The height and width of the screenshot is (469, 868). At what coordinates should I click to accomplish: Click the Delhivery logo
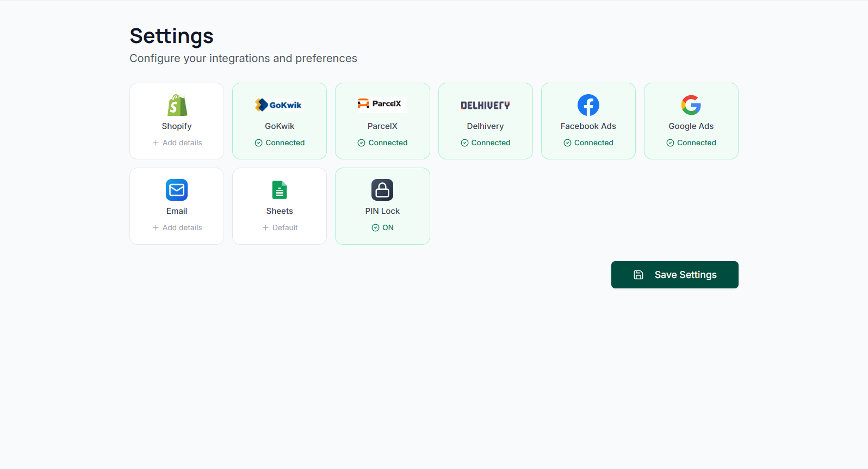[x=485, y=105]
